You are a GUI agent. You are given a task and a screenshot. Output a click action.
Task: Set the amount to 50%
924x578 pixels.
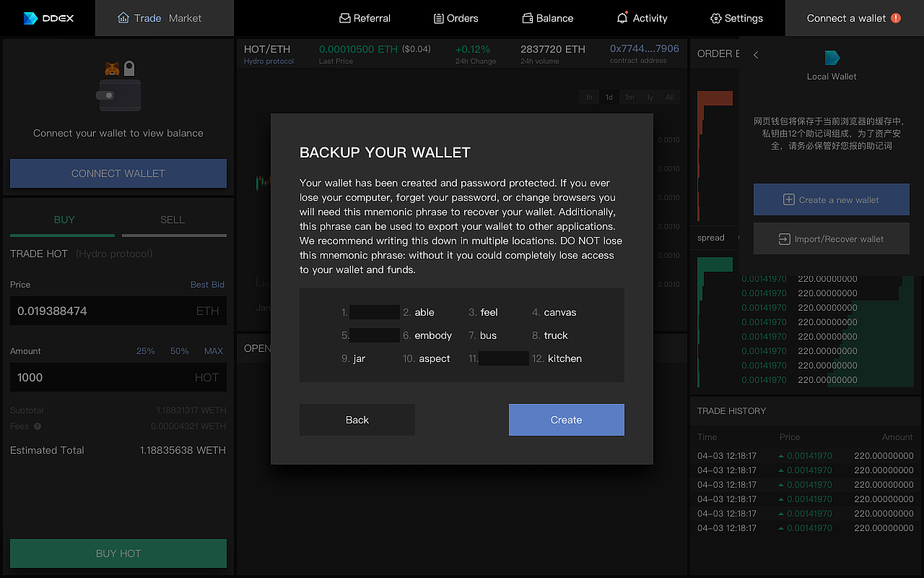(x=180, y=351)
